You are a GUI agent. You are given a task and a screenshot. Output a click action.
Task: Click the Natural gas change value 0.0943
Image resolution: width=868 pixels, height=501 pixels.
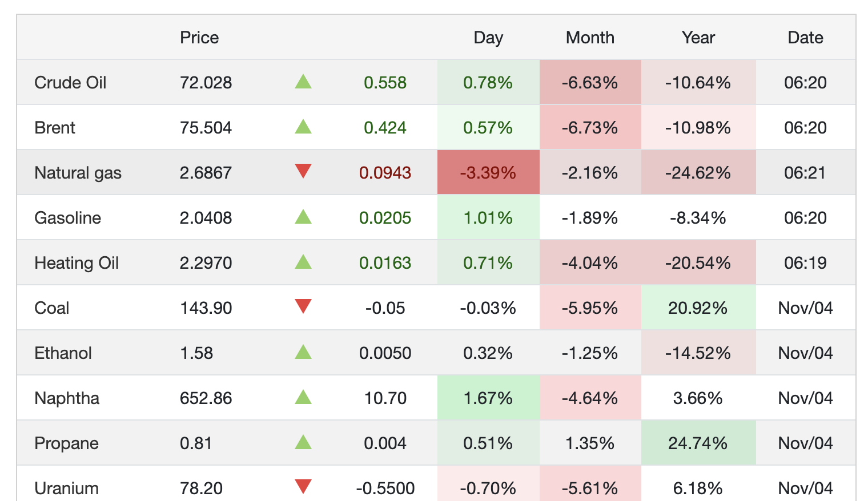point(385,173)
